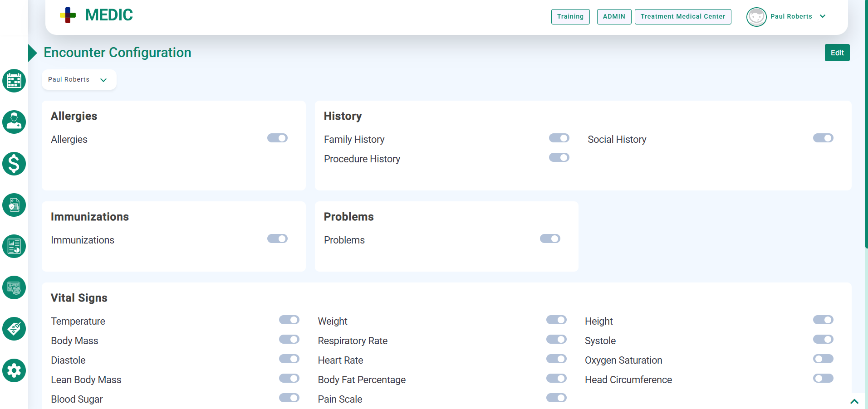Viewport: 868px width, 409px height.
Task: Click the MEDIC brand name link
Action: pyautogui.click(x=109, y=15)
